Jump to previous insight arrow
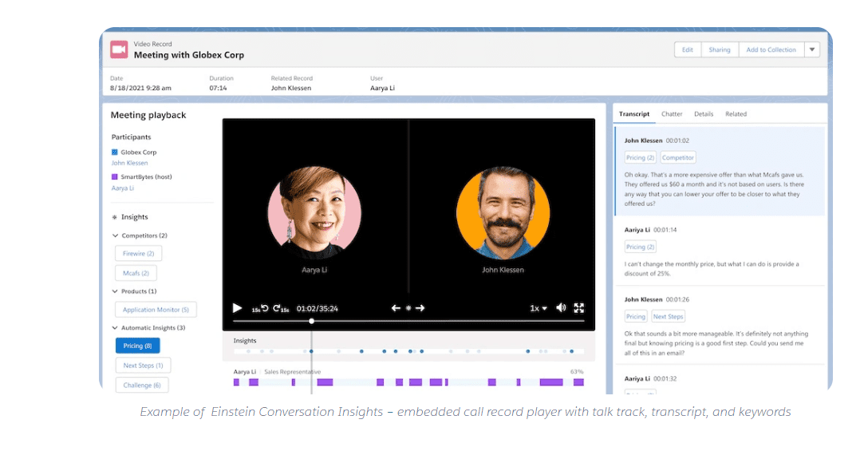868x463 pixels. coord(396,308)
